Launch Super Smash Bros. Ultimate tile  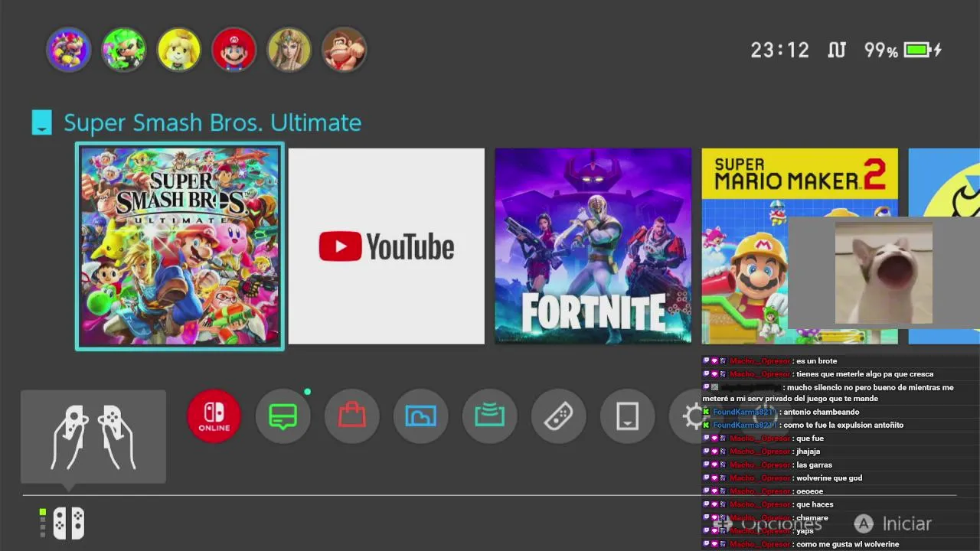pyautogui.click(x=180, y=246)
